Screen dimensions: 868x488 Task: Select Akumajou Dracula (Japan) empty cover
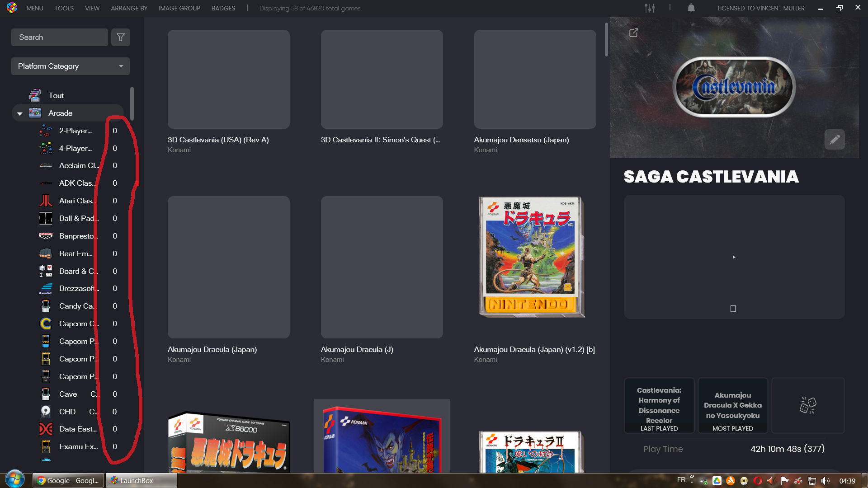229,267
